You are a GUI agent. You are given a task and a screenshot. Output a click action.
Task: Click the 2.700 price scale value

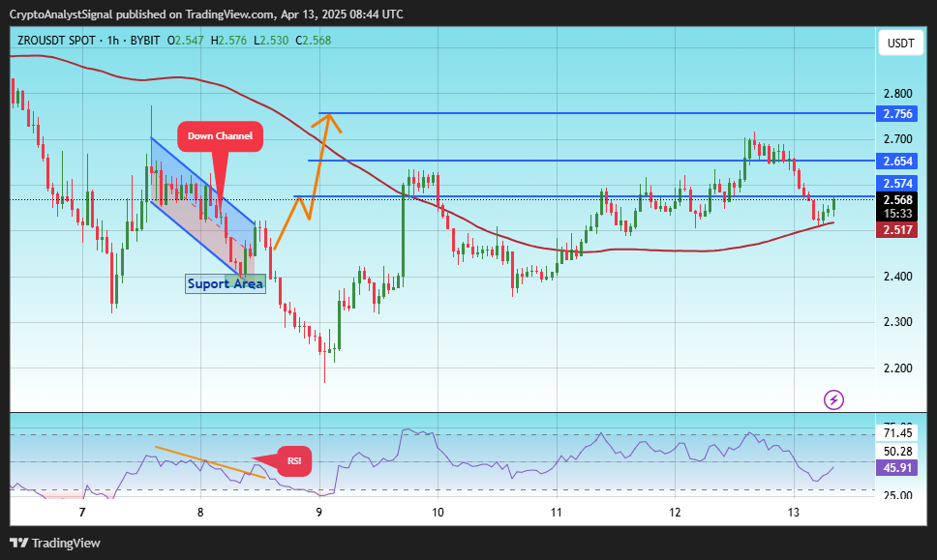897,139
